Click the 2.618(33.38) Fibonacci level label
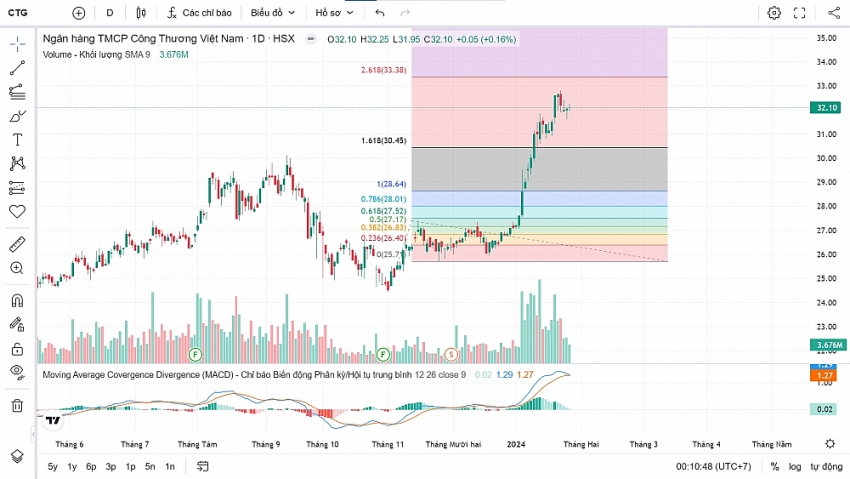The image size is (850, 479). 384,70
